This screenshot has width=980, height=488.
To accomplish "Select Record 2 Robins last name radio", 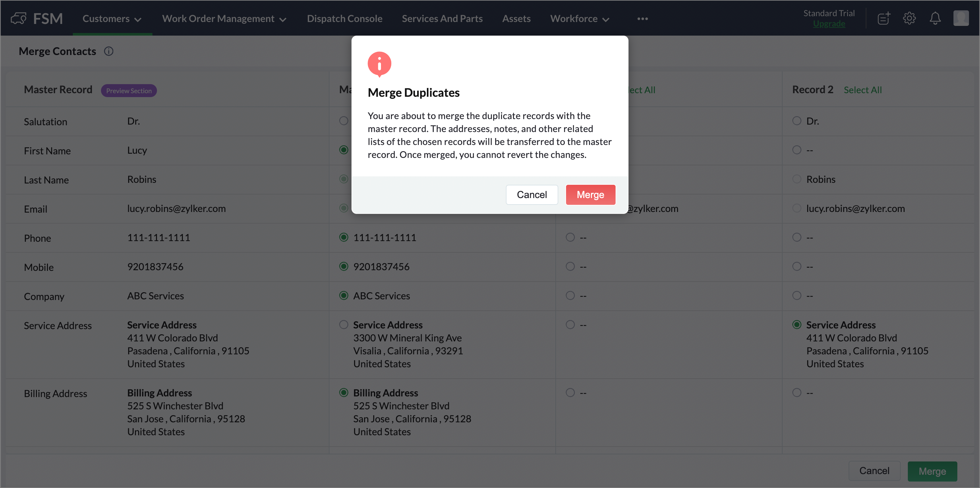I will click(x=796, y=179).
